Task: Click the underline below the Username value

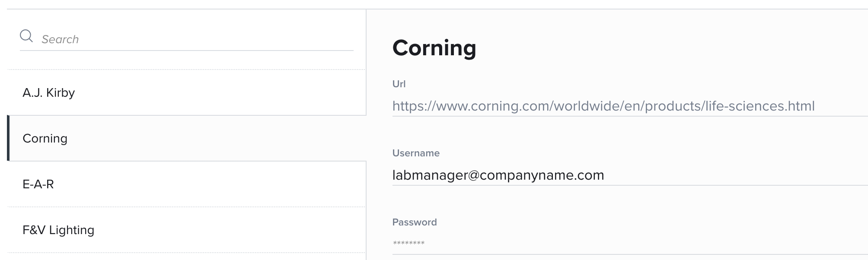Action: 630,185
